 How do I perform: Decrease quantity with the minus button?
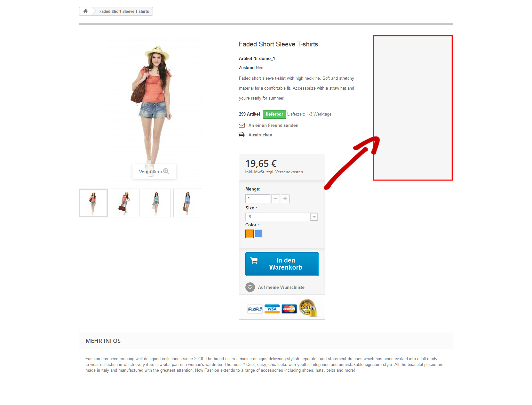[275, 198]
